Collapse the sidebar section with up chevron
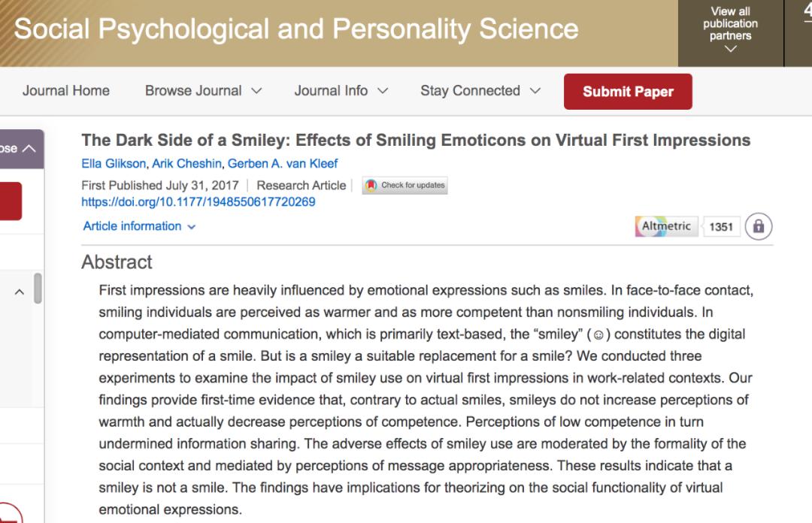 tap(20, 292)
